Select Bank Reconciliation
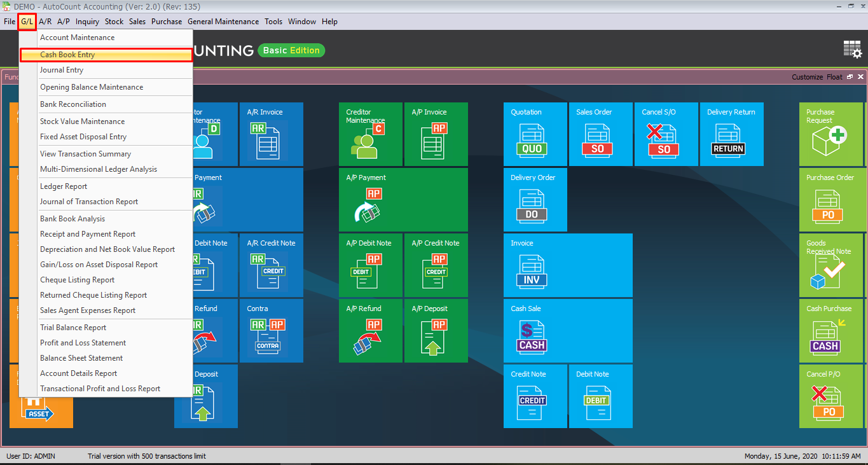 click(x=106, y=104)
